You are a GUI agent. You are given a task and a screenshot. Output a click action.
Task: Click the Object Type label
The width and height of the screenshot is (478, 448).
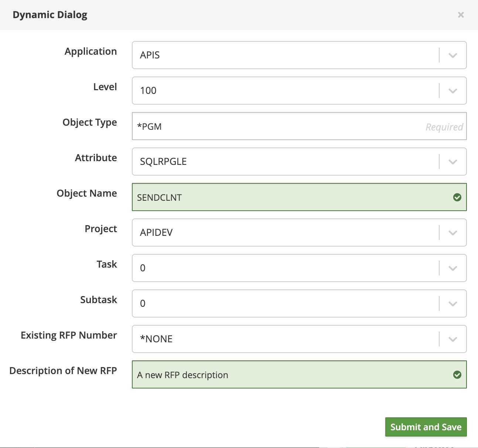click(x=90, y=122)
